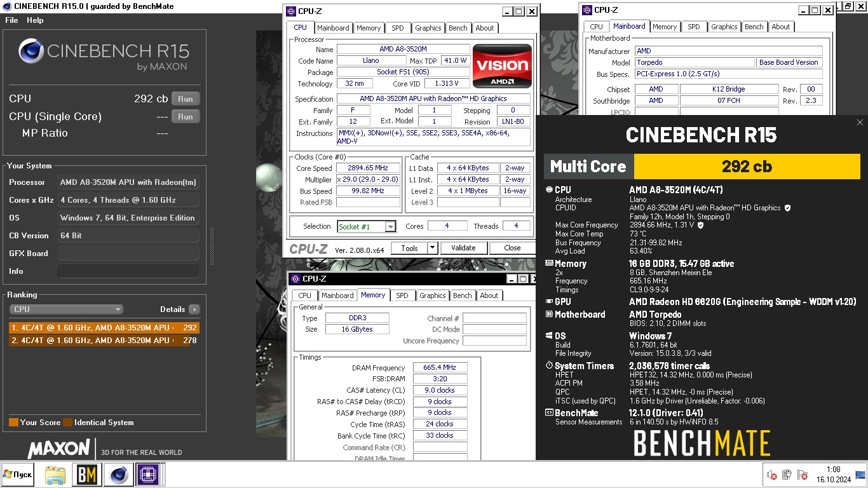This screenshot has height=488, width=868.
Task: Click the Core Speed value 2894.65 MHz
Action: [368, 168]
